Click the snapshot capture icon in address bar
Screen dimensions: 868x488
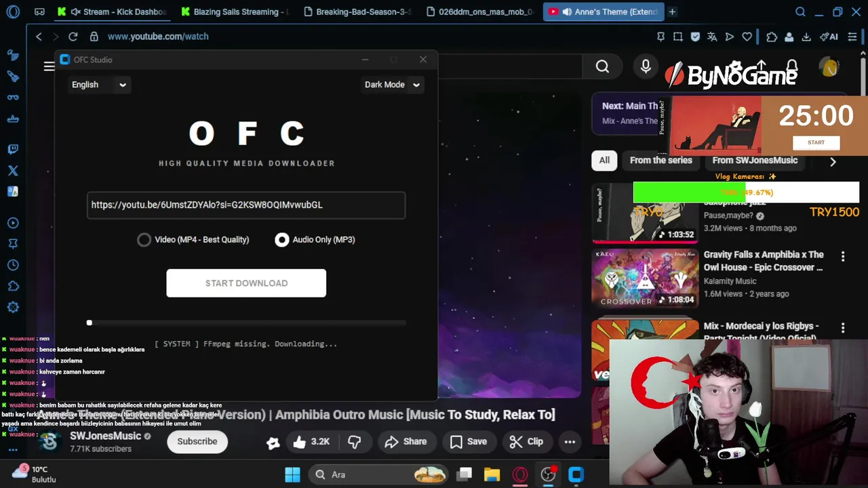(677, 37)
